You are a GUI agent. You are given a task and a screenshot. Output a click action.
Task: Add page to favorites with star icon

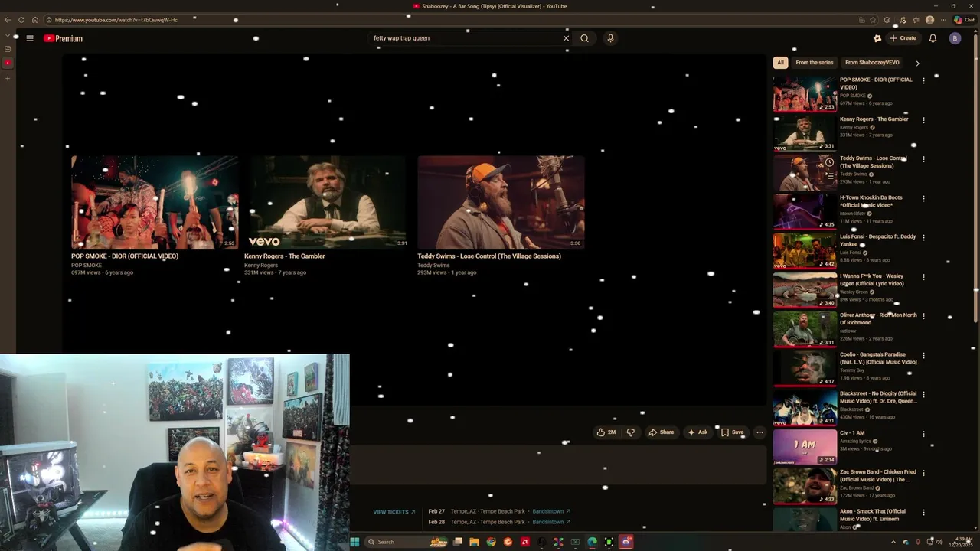click(x=873, y=20)
